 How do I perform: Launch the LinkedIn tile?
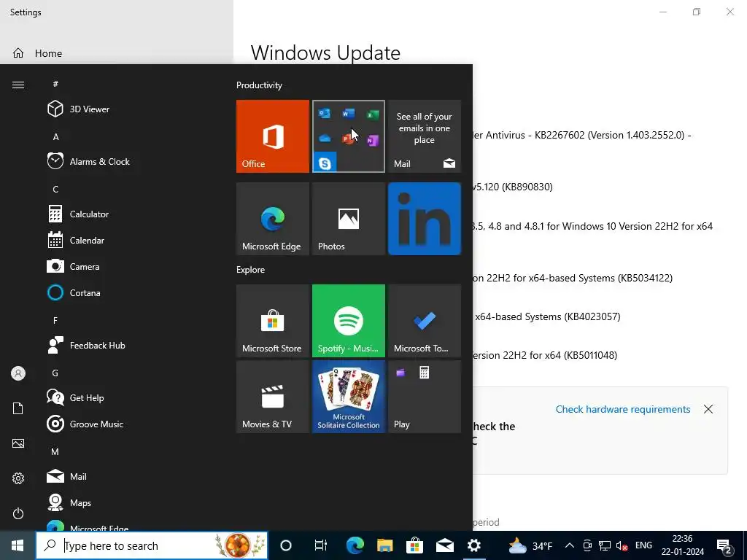(x=424, y=219)
